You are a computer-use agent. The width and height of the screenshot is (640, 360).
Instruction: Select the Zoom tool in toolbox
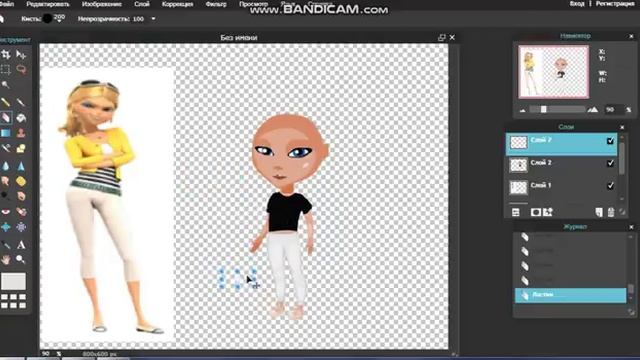(21, 259)
